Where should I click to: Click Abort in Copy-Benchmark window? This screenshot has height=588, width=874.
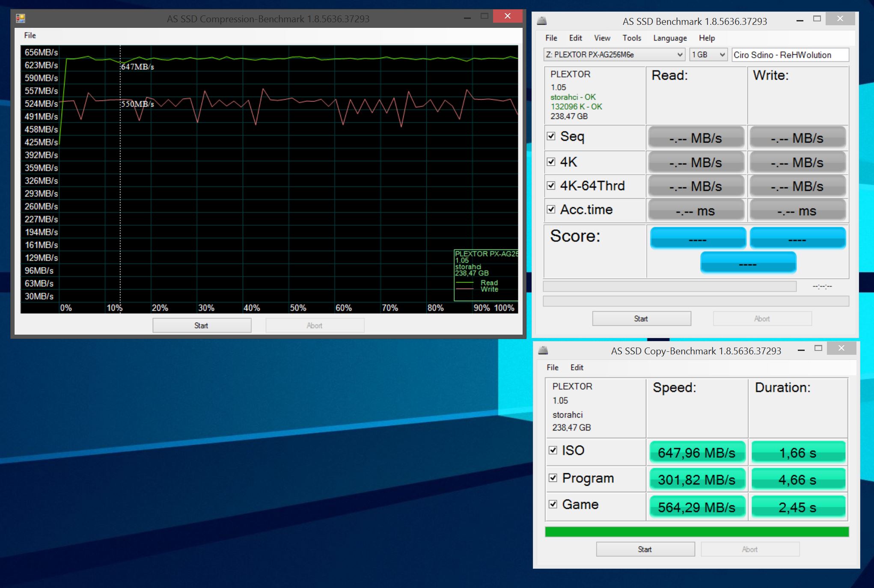(750, 549)
